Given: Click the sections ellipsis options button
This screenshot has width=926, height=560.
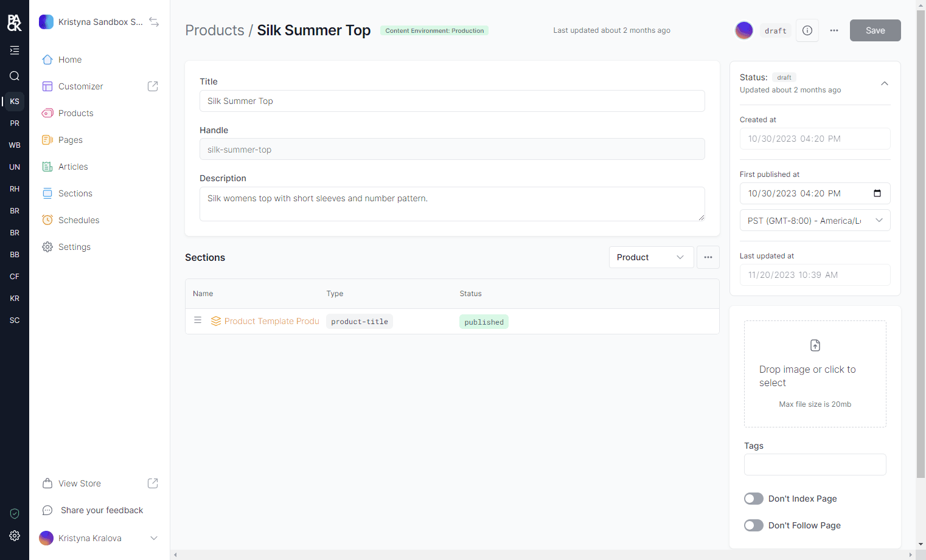Looking at the screenshot, I should click(708, 257).
